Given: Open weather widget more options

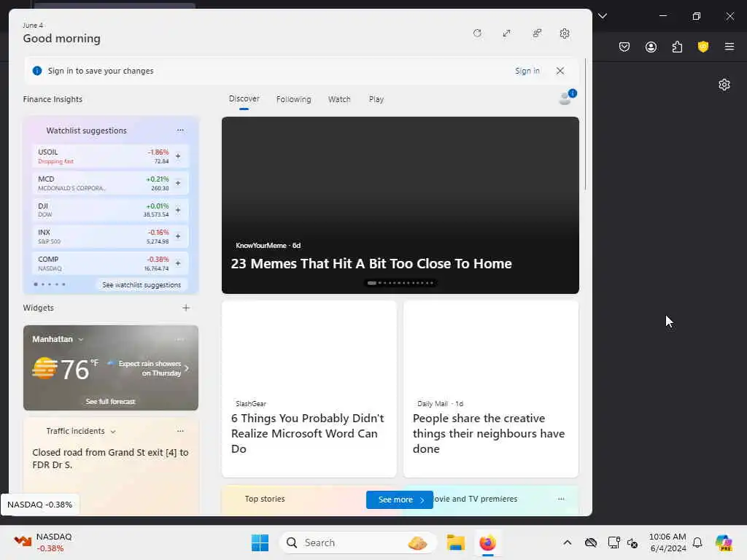Looking at the screenshot, I should (180, 339).
